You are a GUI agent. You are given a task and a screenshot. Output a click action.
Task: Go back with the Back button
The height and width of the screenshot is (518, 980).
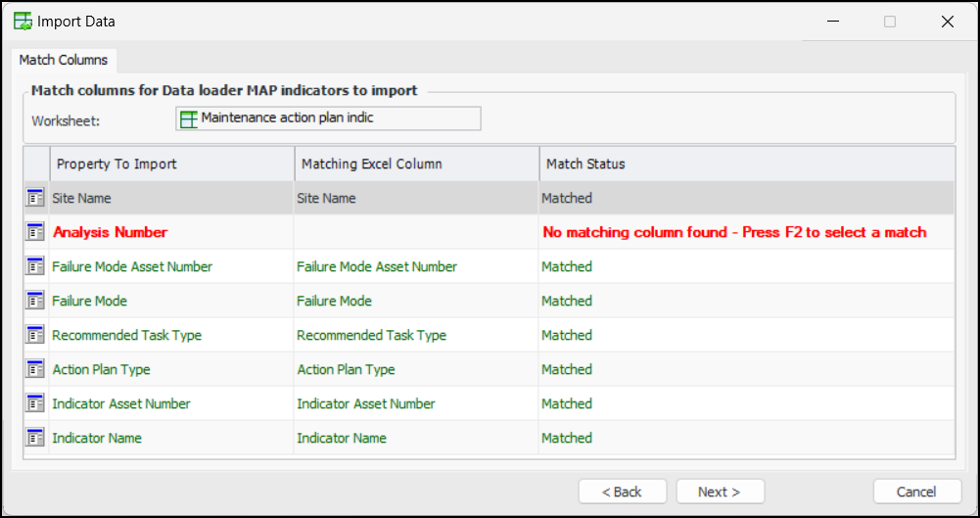(622, 492)
